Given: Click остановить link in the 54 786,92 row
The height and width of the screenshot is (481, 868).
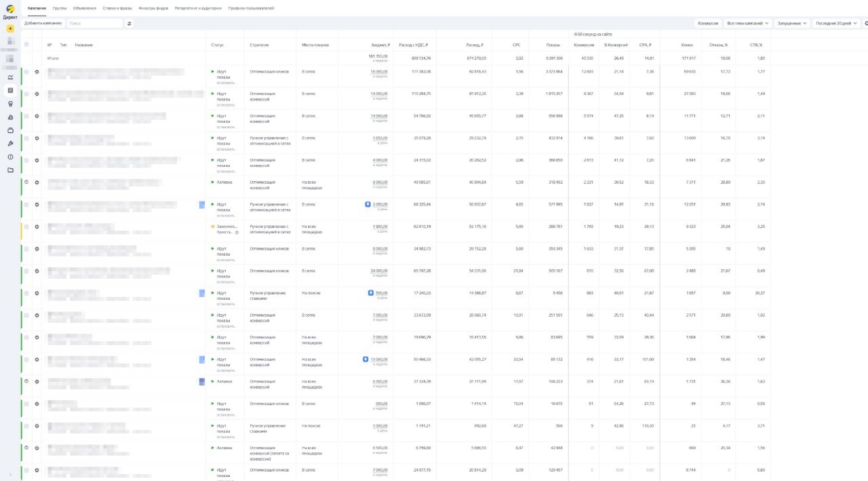Looking at the screenshot, I should [226, 127].
